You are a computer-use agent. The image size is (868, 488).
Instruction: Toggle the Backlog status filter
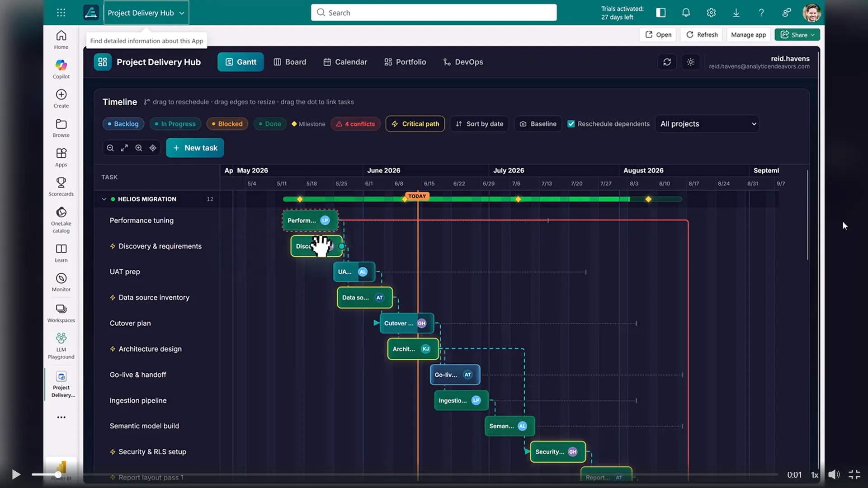click(x=123, y=124)
